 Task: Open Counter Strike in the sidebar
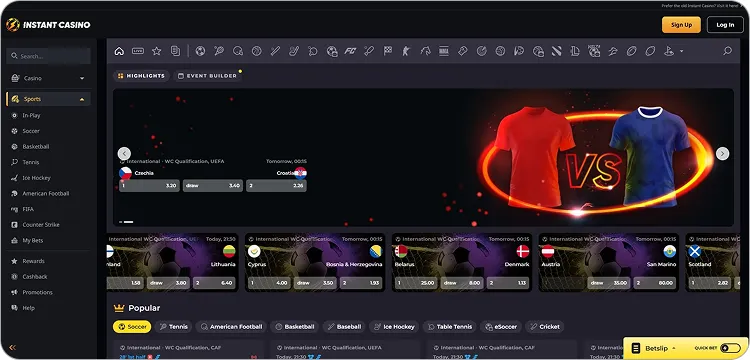coord(41,225)
